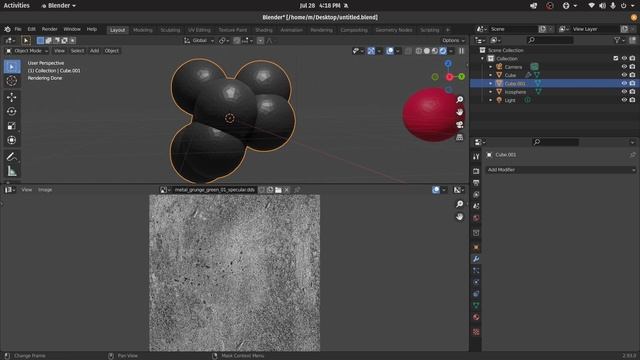The height and width of the screenshot is (360, 640).
Task: Click the 3D viewport pan hand icon
Action: [460, 112]
